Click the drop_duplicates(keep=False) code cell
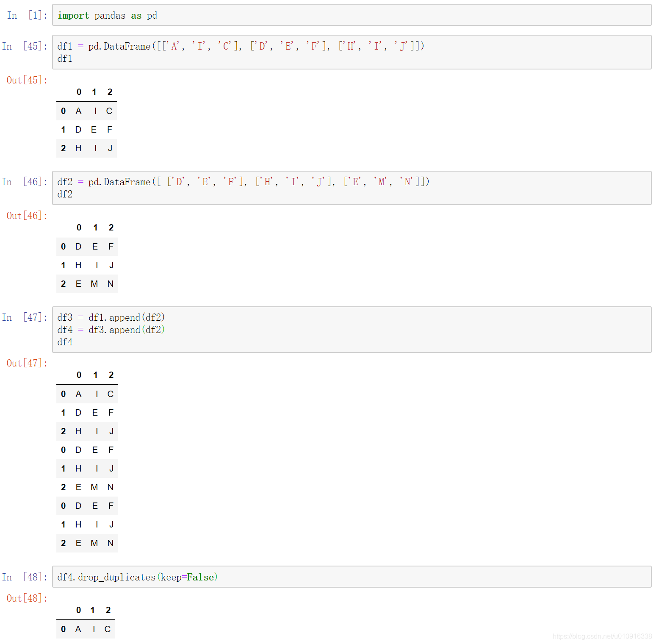Image resolution: width=656 pixels, height=644 pixels. [352, 577]
